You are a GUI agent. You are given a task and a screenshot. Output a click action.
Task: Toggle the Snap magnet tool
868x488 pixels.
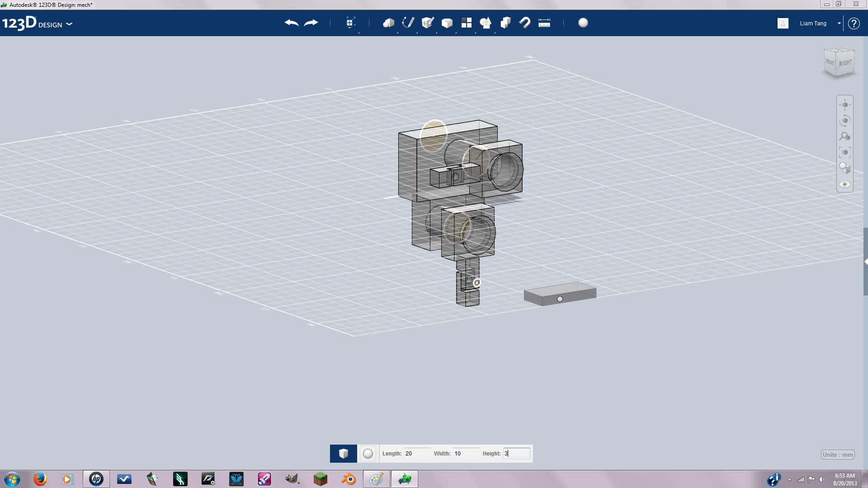[525, 23]
